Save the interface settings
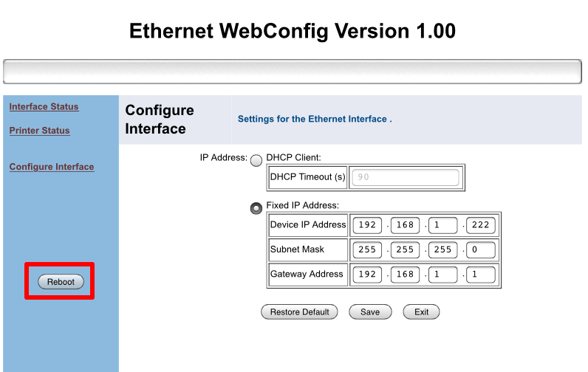This screenshot has width=588, height=372. point(370,312)
